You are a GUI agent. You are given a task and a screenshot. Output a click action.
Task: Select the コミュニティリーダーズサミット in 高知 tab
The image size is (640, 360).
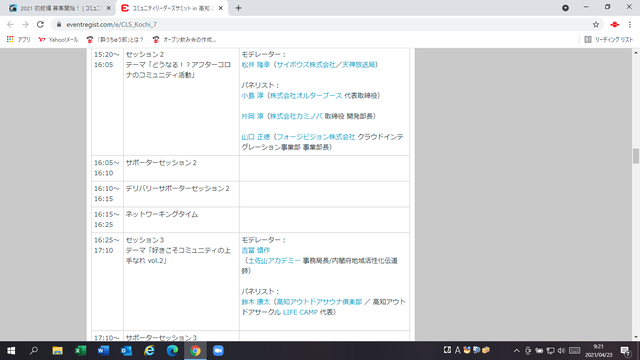coord(172,8)
